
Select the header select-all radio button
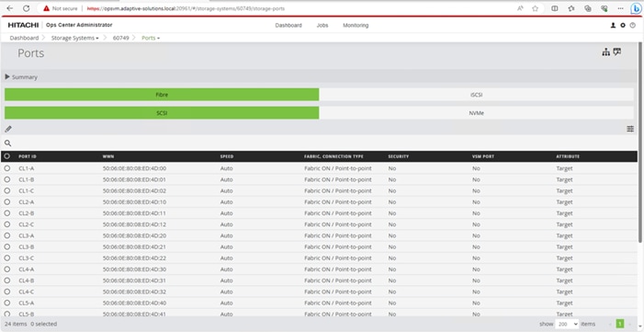[7, 156]
